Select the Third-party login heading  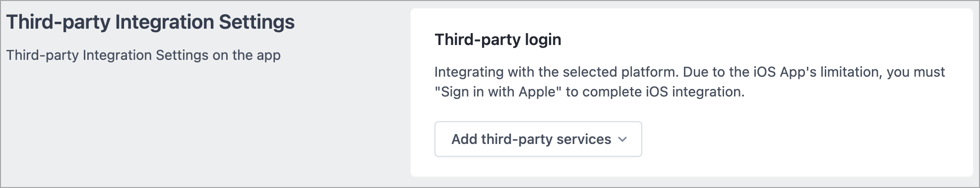[498, 40]
